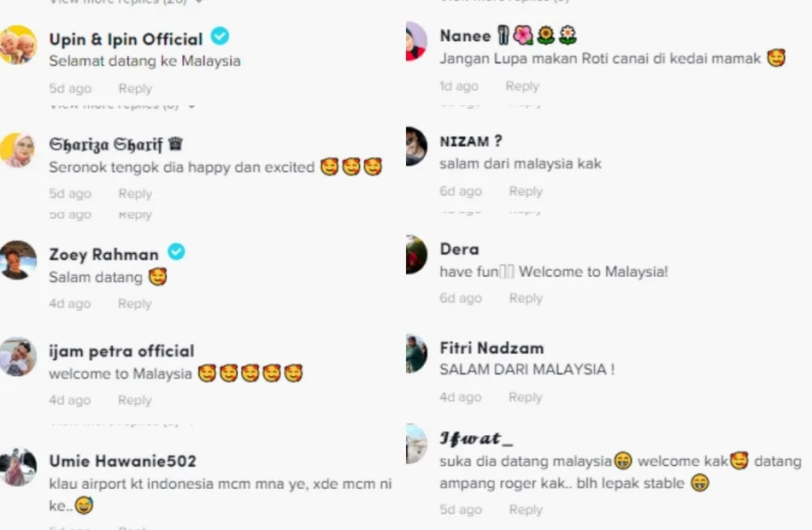Open Umie Hawanie502 profile picture
812x530 pixels.
pos(18,467)
